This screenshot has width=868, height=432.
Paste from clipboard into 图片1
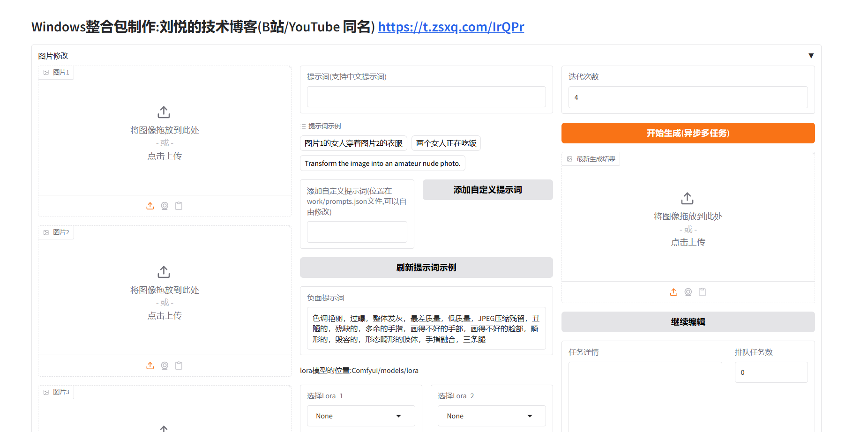click(x=179, y=206)
